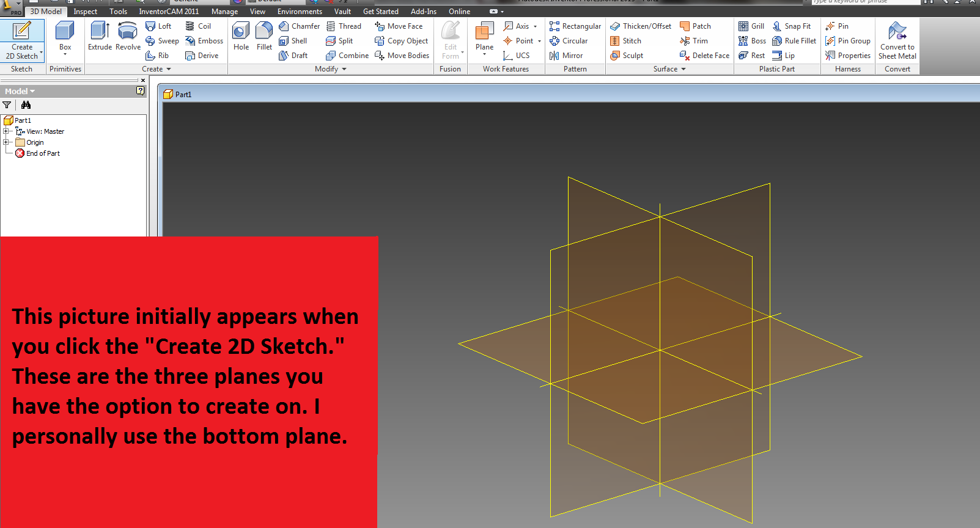Screen dimensions: 980x528
Task: Choose the Snap Fit feature
Action: pos(791,26)
